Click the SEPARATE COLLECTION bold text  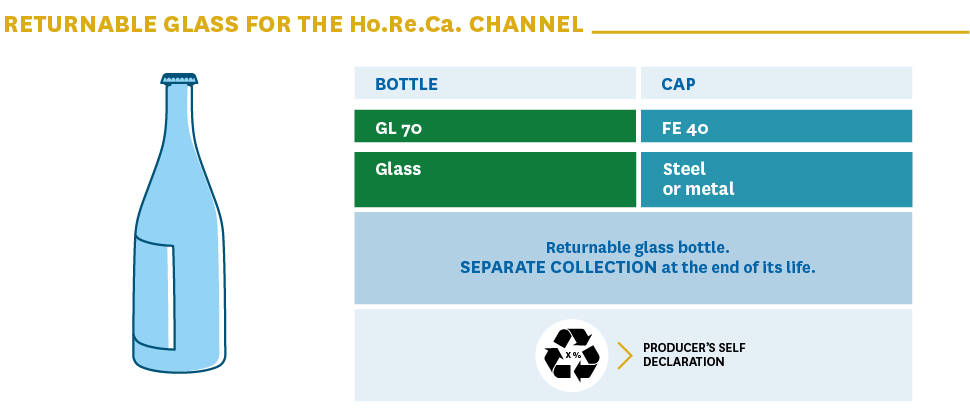559,267
